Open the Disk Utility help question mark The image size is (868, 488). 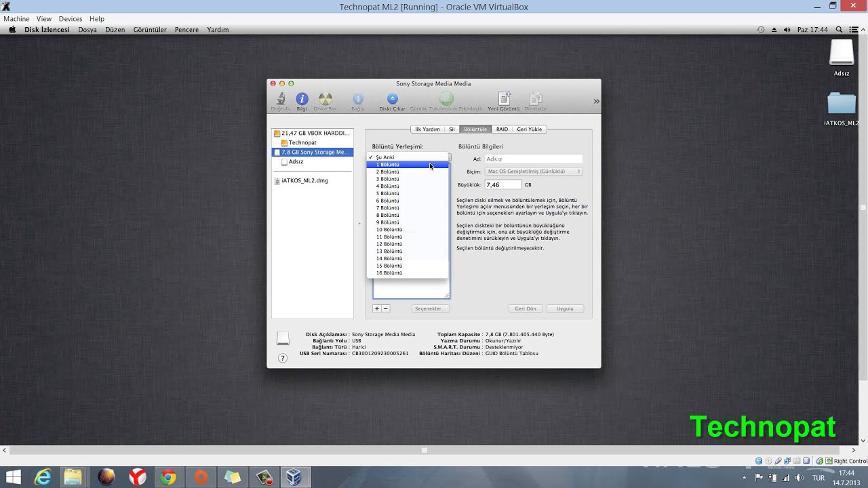[x=283, y=358]
